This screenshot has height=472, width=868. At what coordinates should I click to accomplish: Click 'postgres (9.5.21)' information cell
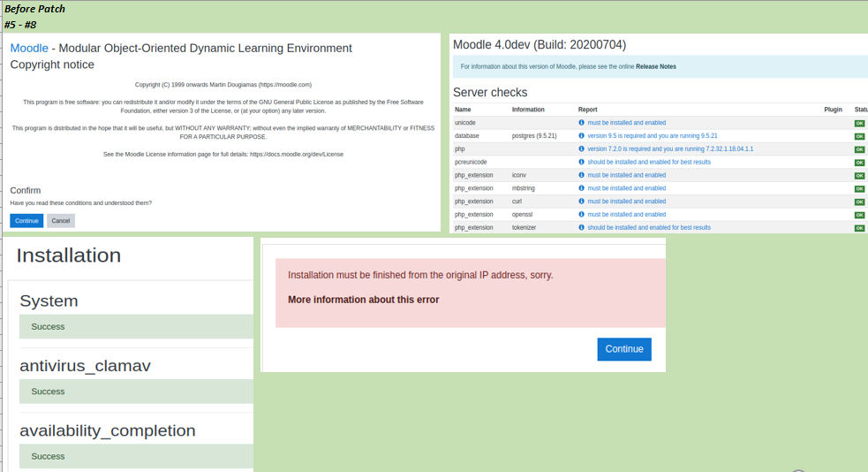pos(534,136)
